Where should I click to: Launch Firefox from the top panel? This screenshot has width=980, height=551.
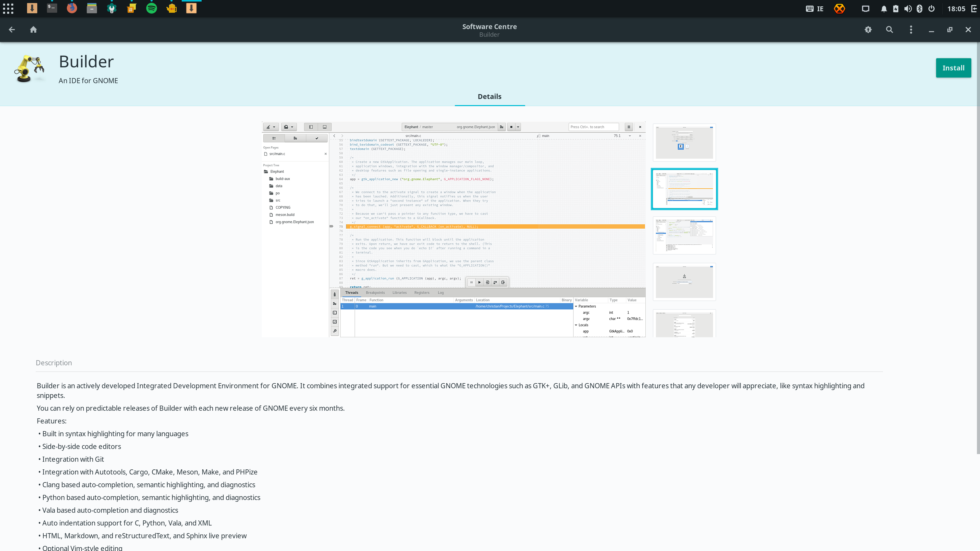(x=72, y=8)
